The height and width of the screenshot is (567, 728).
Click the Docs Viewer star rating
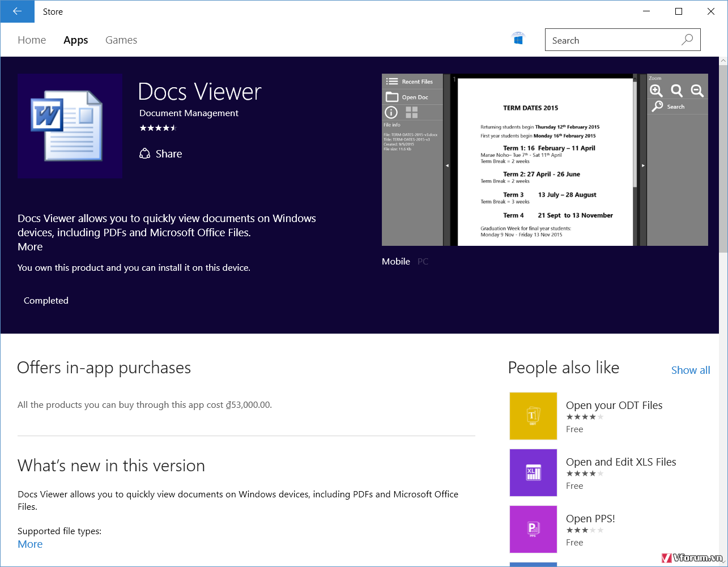[159, 128]
